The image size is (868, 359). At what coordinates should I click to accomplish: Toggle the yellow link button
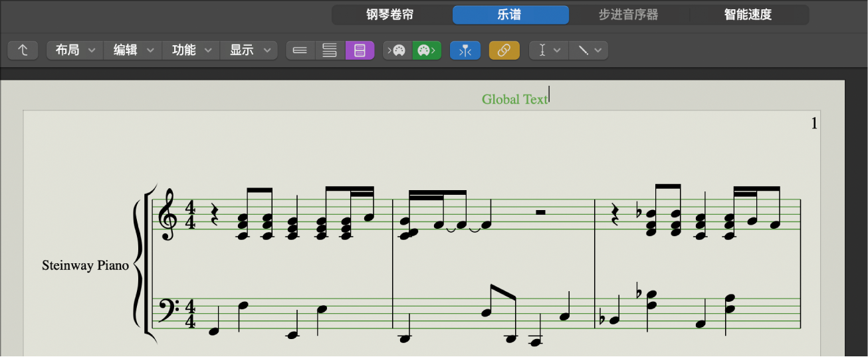(x=504, y=50)
